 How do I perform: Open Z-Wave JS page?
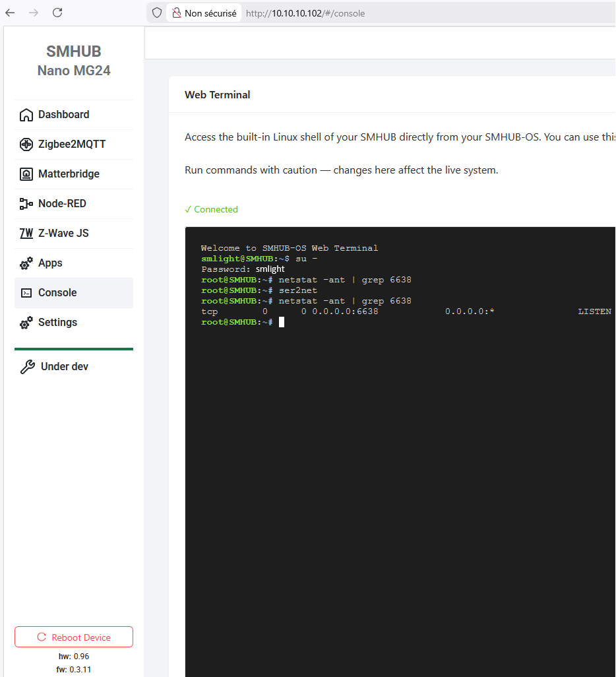[x=74, y=233]
